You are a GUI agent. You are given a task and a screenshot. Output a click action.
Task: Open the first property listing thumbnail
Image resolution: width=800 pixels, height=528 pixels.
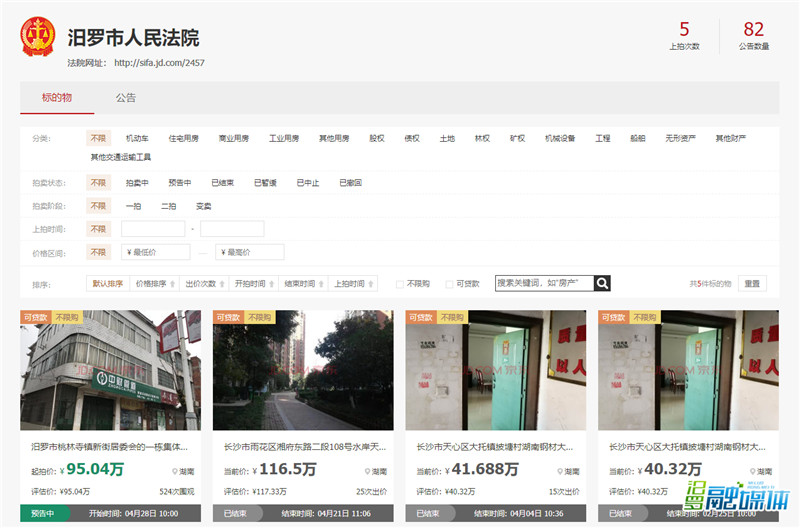110,370
